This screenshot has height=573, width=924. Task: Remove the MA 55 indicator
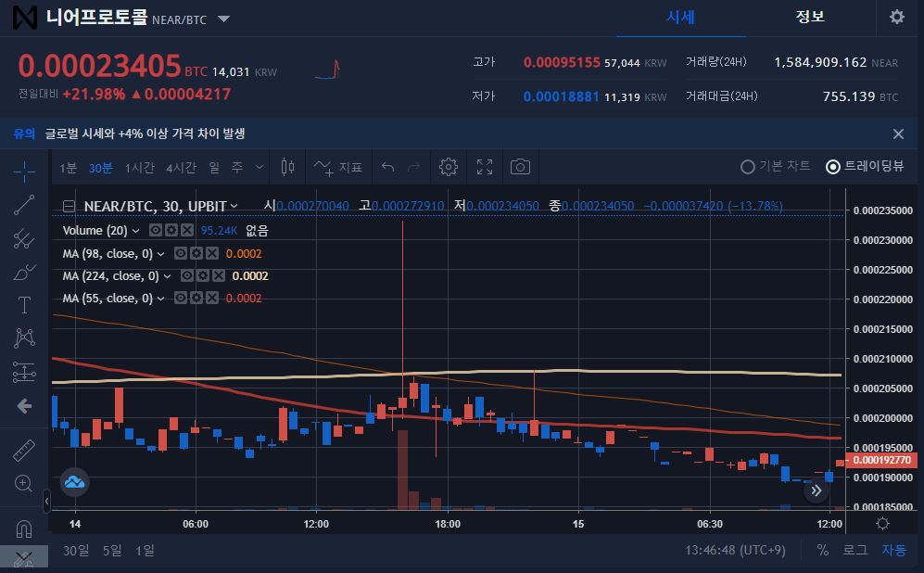click(212, 299)
